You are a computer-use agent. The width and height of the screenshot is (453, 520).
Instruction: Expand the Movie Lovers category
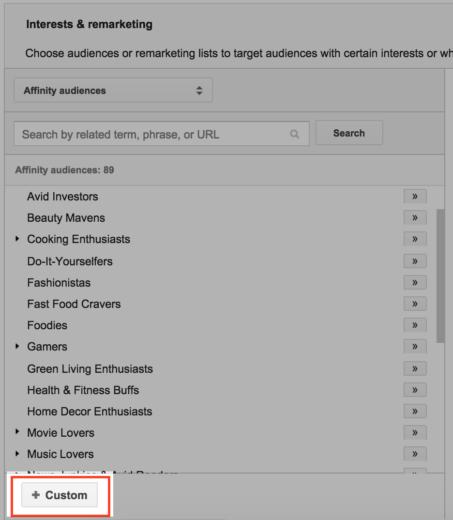coord(17,432)
